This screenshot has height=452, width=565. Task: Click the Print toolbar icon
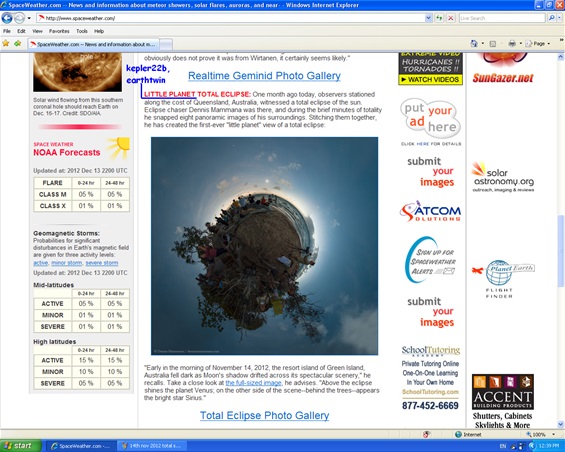click(x=512, y=44)
